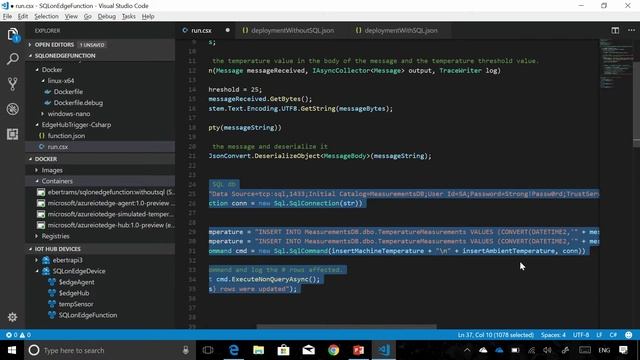The width and height of the screenshot is (640, 360).
Task: Click Visual Studio Code taskbar icon
Action: [x=384, y=350]
